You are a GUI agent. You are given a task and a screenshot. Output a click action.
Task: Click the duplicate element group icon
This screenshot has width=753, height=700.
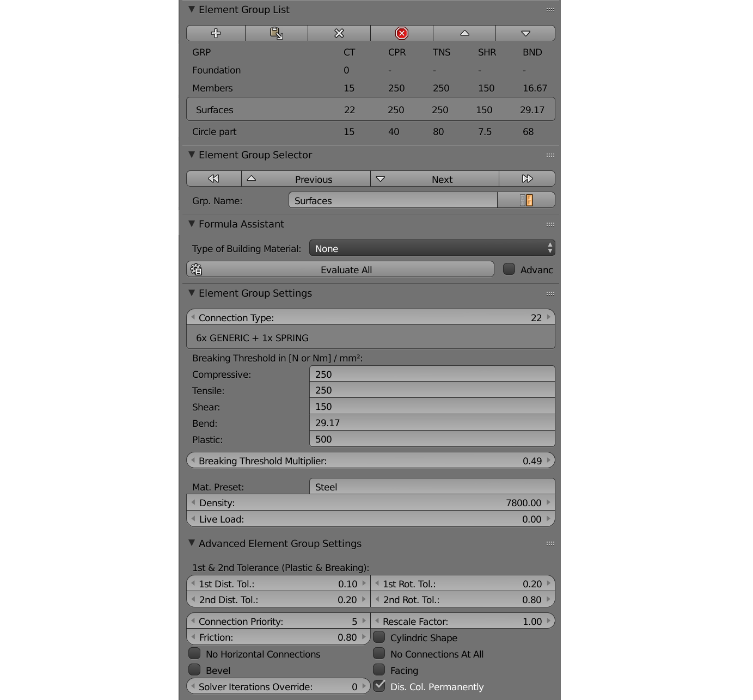tap(277, 33)
